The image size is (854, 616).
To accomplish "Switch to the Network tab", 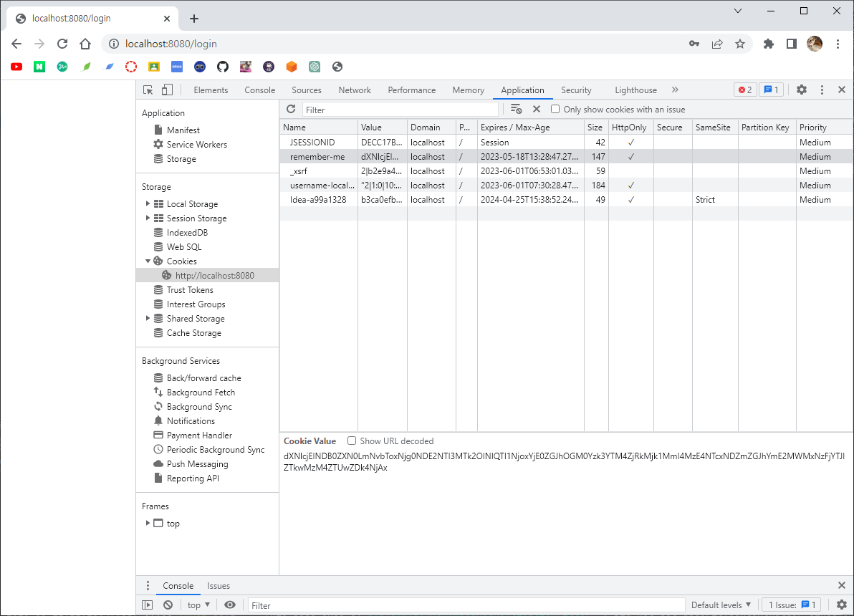I will pyautogui.click(x=355, y=90).
